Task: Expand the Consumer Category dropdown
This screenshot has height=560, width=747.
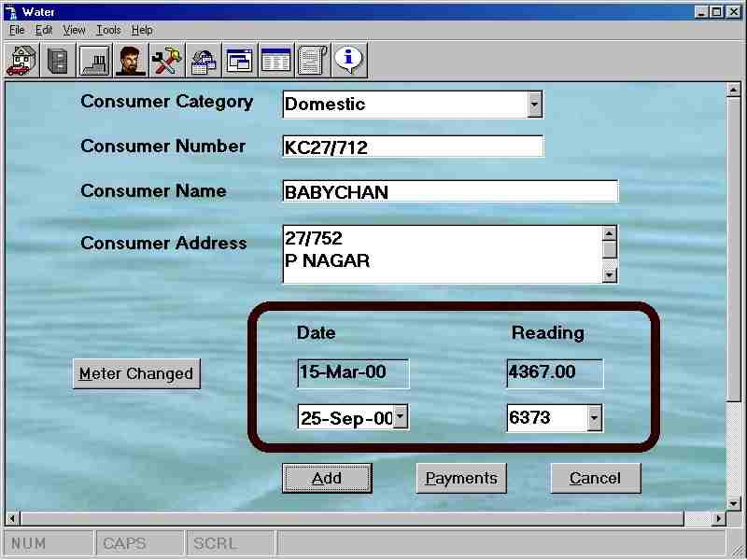Action: coord(534,104)
